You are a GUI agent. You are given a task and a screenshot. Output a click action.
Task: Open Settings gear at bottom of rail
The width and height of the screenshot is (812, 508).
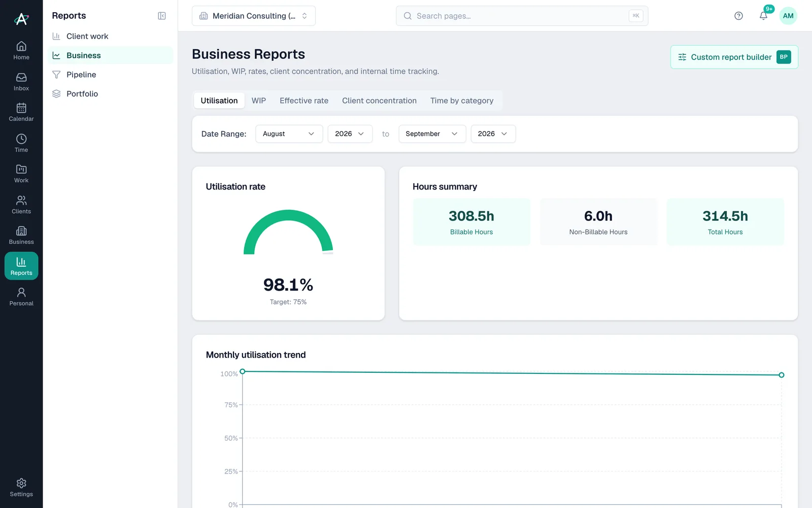point(21,487)
